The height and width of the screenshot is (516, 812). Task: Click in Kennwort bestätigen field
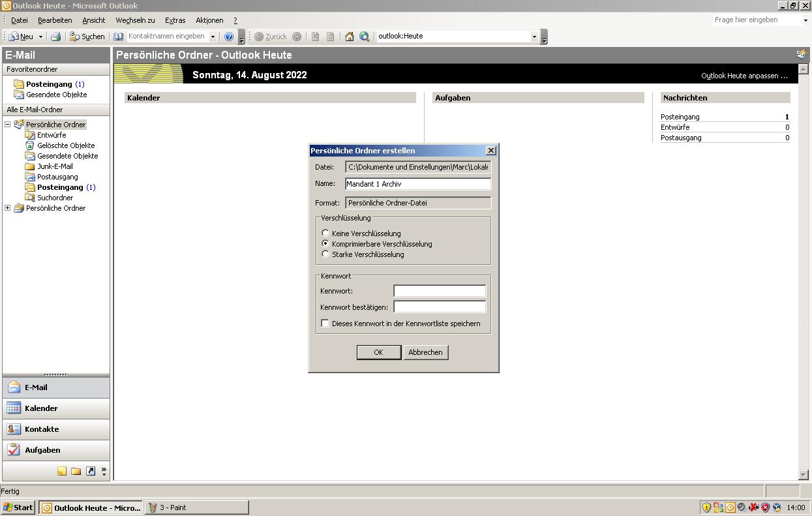pos(440,307)
